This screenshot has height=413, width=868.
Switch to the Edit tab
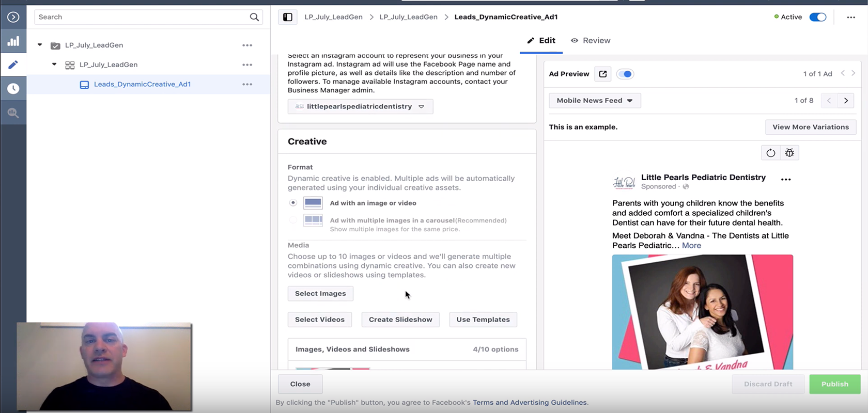tap(541, 41)
